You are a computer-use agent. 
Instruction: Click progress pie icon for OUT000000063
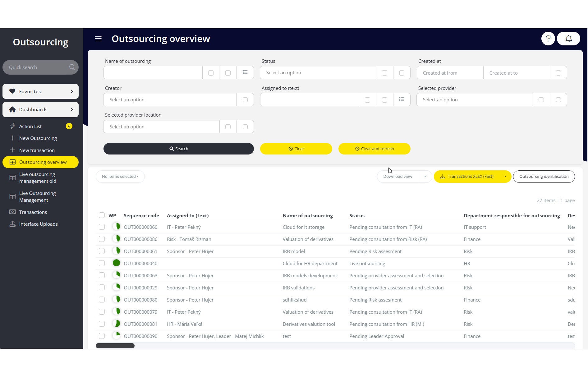(x=116, y=275)
